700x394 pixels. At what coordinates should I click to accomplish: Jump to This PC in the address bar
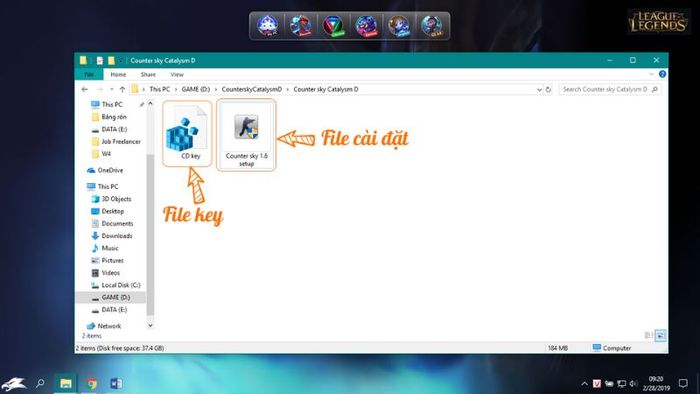[159, 89]
